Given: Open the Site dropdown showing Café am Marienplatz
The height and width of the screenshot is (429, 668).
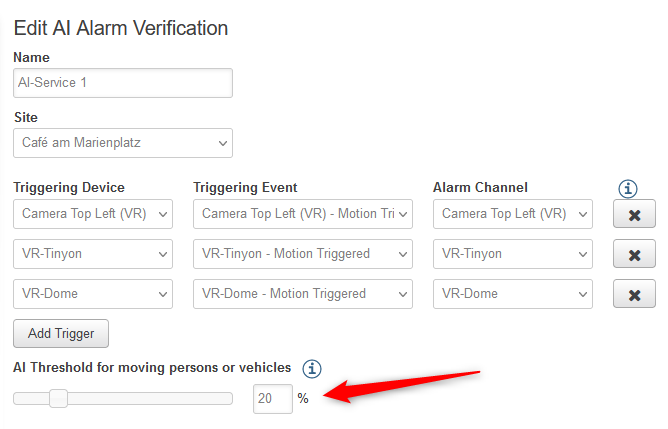Looking at the screenshot, I should [x=123, y=143].
